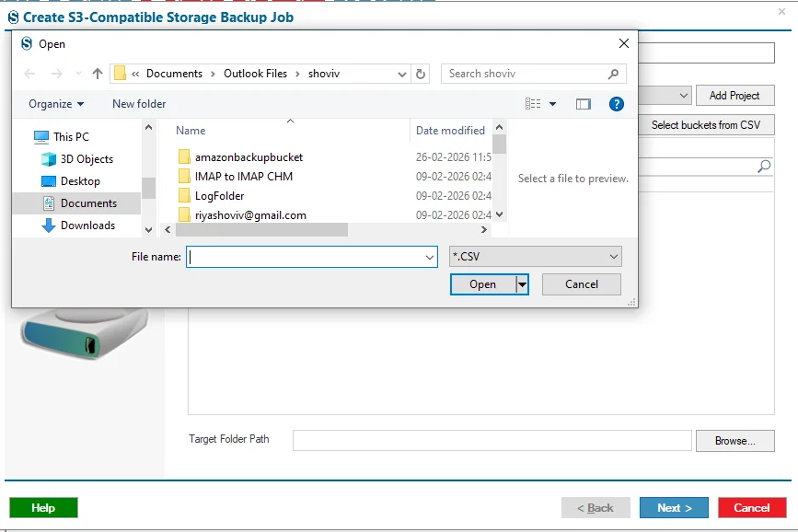Viewport: 798px width, 532px height.
Task: Click the red Cancel wizard button
Action: pos(752,508)
